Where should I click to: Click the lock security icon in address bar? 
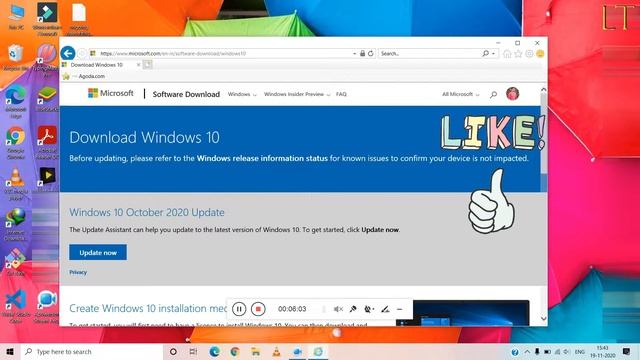(x=362, y=53)
